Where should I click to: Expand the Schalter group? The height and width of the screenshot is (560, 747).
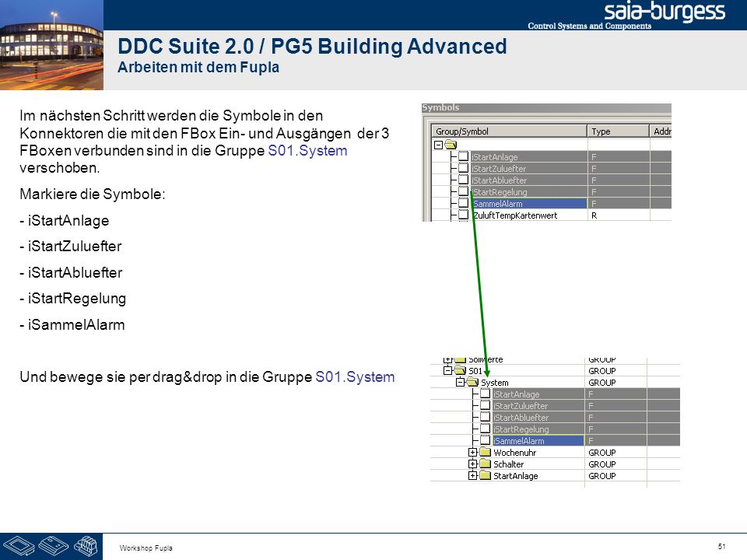pyautogui.click(x=472, y=464)
